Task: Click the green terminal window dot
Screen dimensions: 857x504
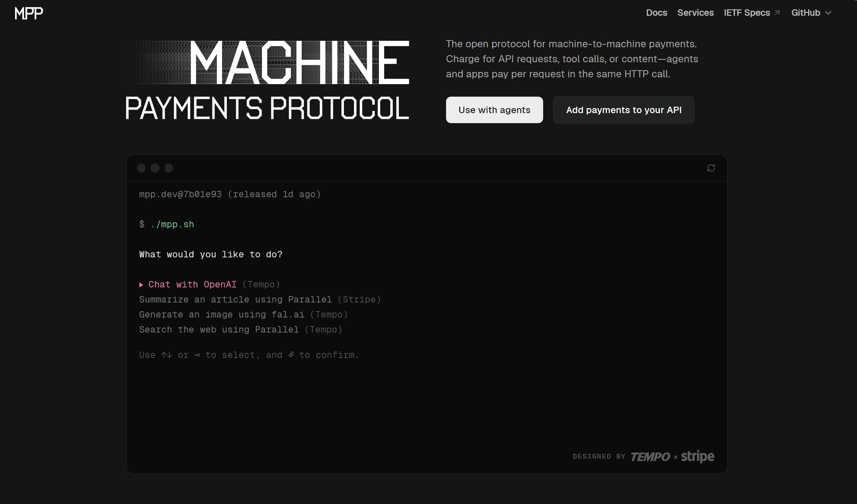Action: (169, 168)
